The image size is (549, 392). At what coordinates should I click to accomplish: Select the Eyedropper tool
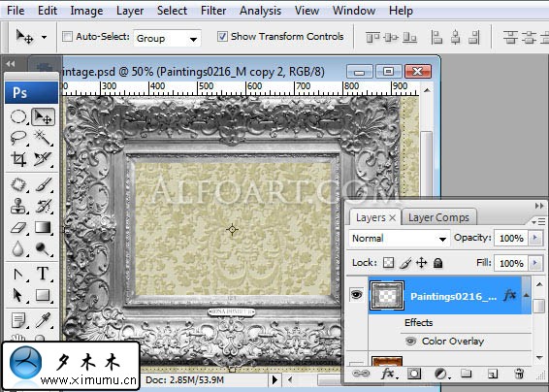tap(43, 320)
